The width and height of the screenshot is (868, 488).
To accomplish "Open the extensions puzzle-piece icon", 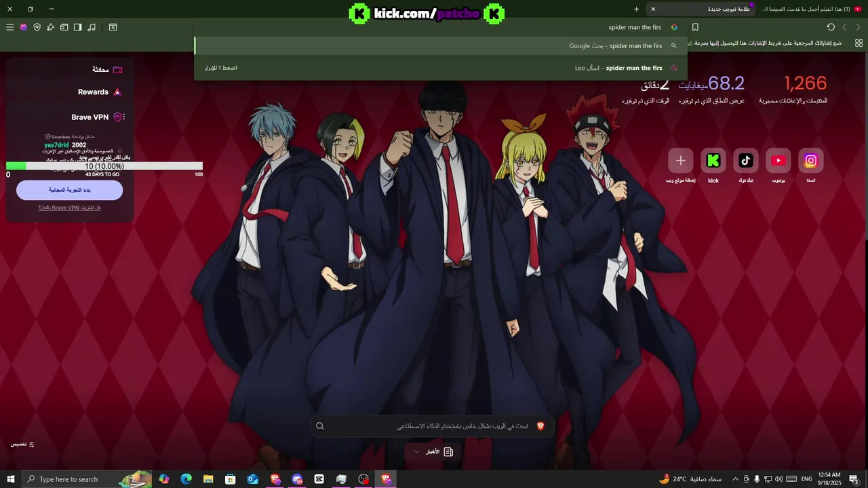I will [x=50, y=27].
